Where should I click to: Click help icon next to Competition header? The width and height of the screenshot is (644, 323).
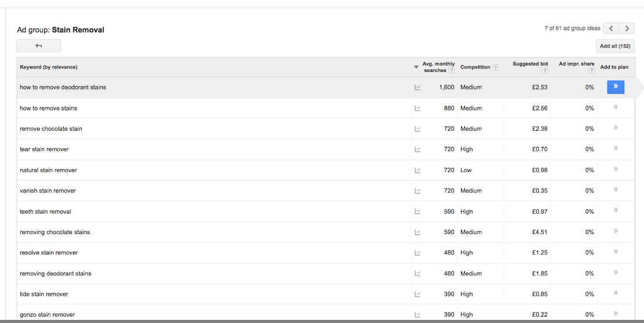tap(495, 67)
